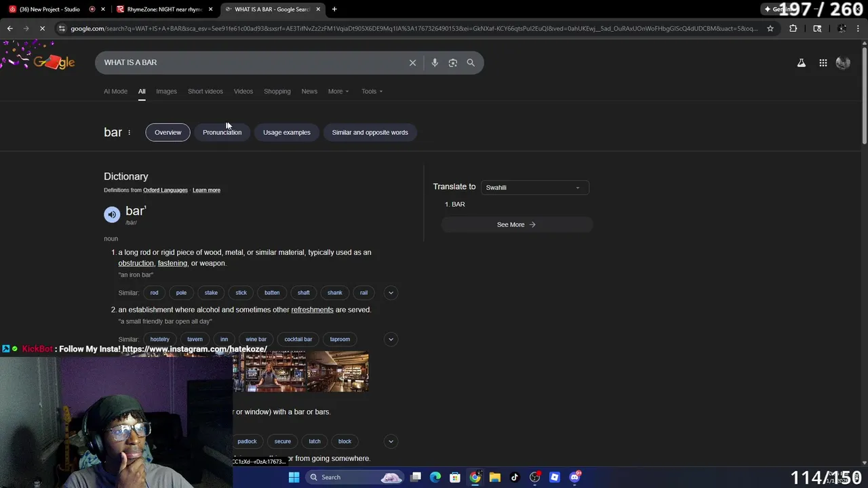This screenshot has height=488, width=868.
Task: Start voice search with the microphone icon
Action: tap(435, 62)
